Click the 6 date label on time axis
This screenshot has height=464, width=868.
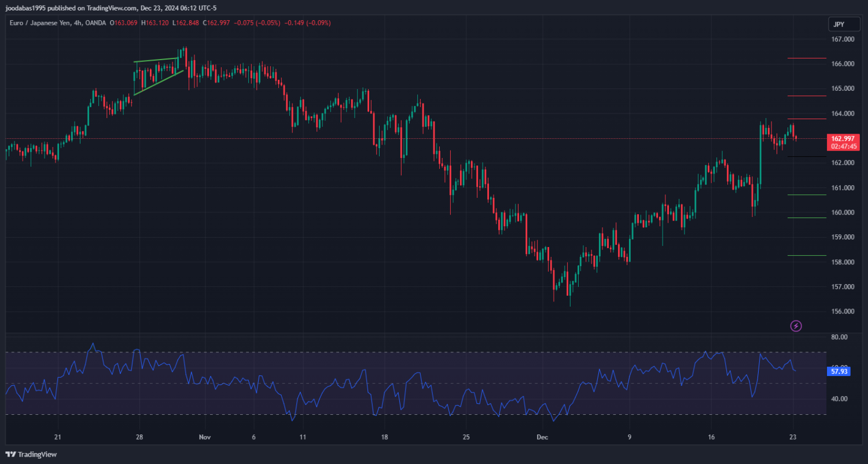pyautogui.click(x=253, y=437)
